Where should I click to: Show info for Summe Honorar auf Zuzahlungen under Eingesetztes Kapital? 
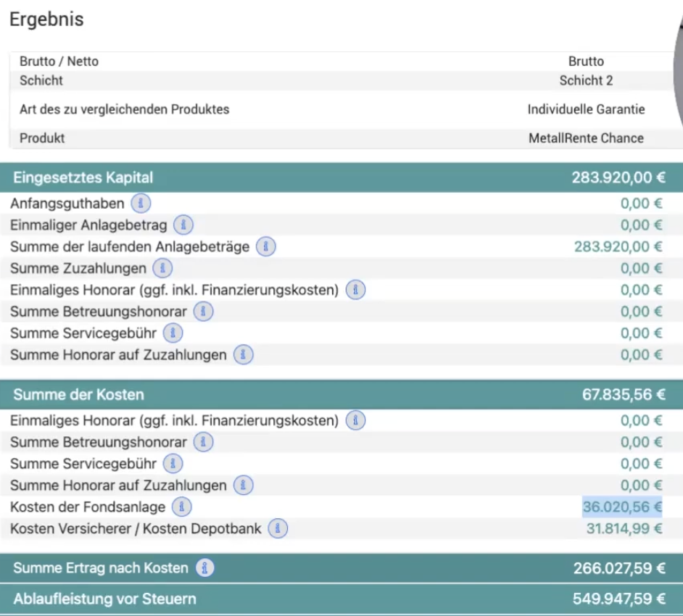pyautogui.click(x=244, y=355)
